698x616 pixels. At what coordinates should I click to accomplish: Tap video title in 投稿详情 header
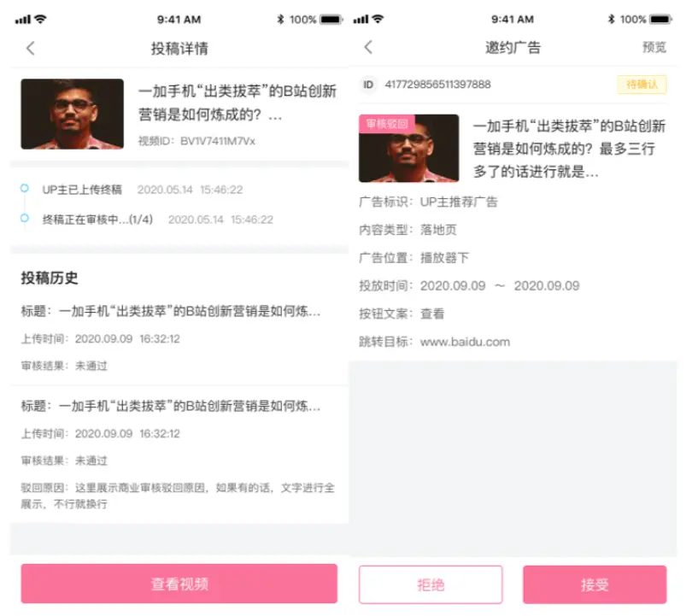[x=238, y=103]
